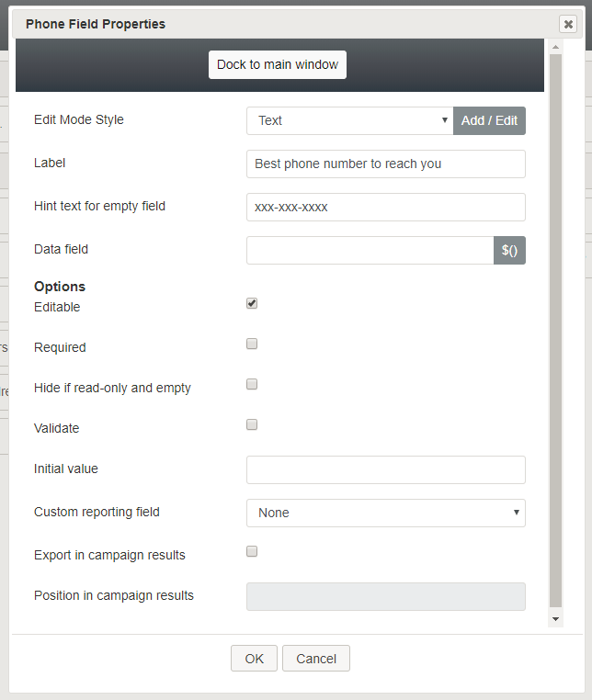The image size is (592, 700).
Task: Click the $() data field variable button
Action: coord(509,250)
